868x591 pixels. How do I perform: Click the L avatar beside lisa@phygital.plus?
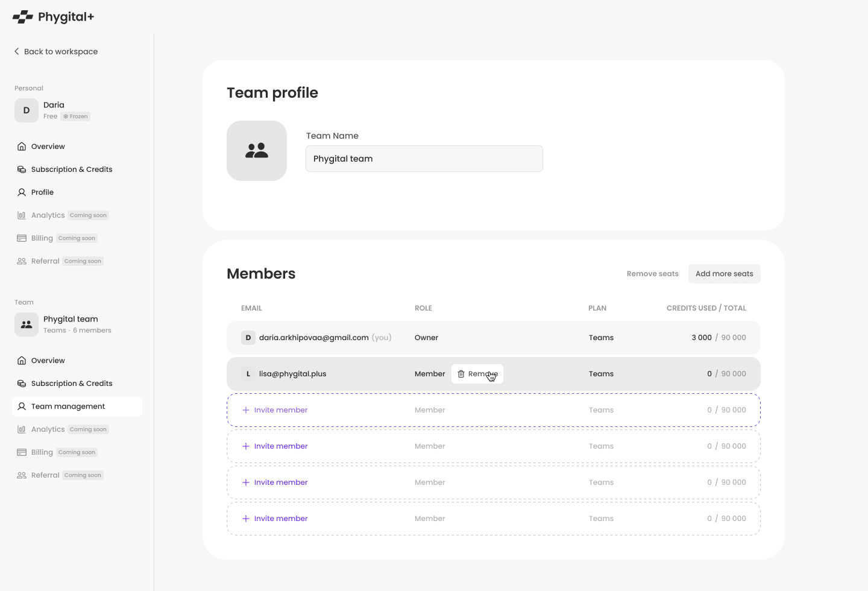[x=248, y=374]
